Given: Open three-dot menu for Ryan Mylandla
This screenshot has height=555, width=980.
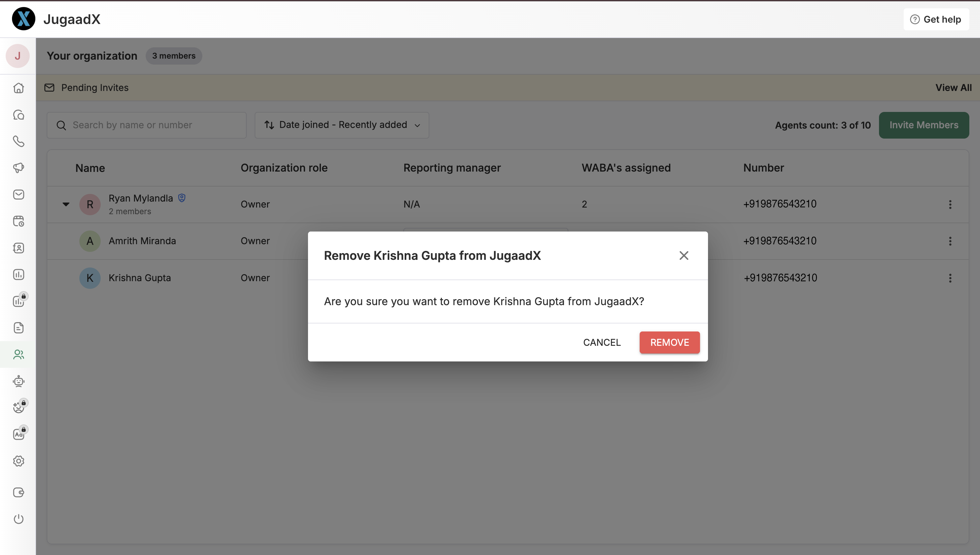Looking at the screenshot, I should (950, 204).
